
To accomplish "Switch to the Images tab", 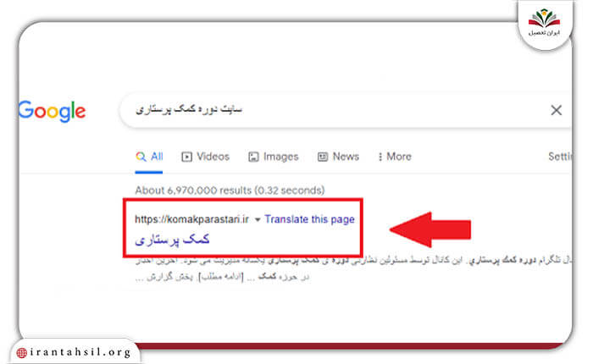I will tap(273, 157).
